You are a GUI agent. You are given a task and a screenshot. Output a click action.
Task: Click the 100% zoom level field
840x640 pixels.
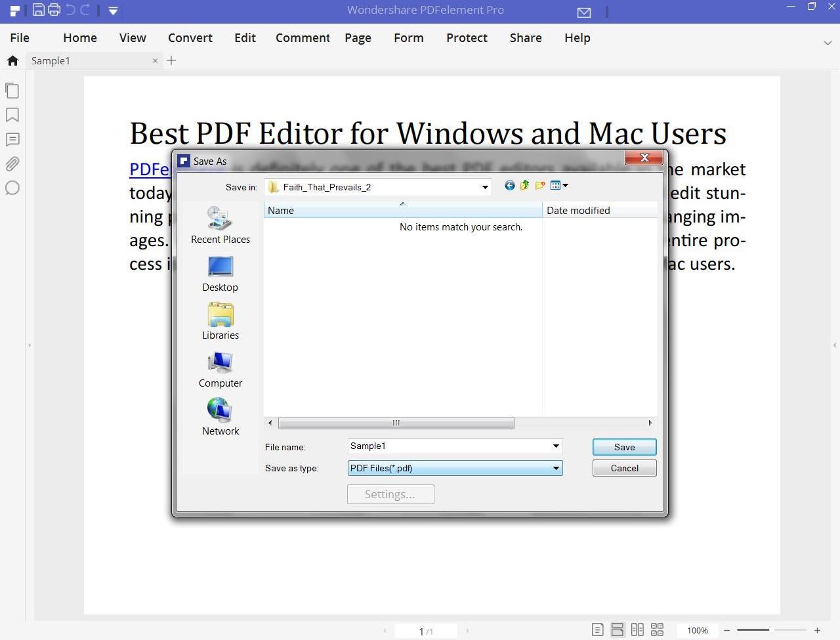698,630
